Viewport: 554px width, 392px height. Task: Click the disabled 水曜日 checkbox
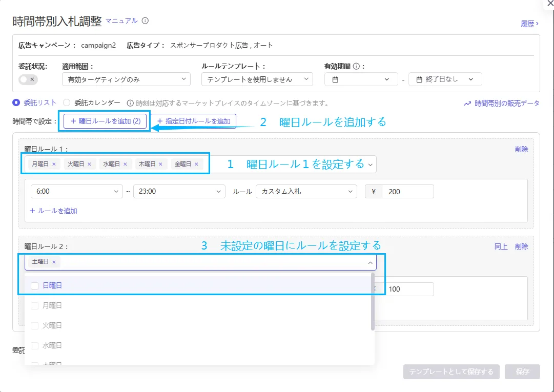coord(35,345)
